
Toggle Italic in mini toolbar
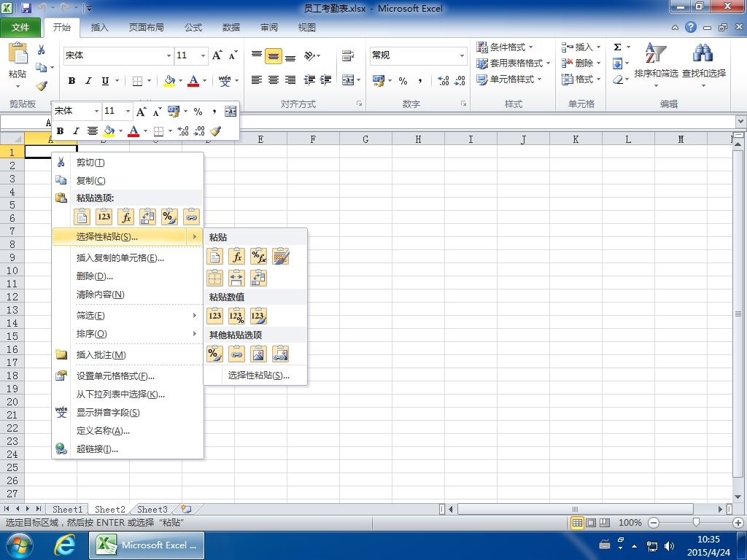click(76, 131)
